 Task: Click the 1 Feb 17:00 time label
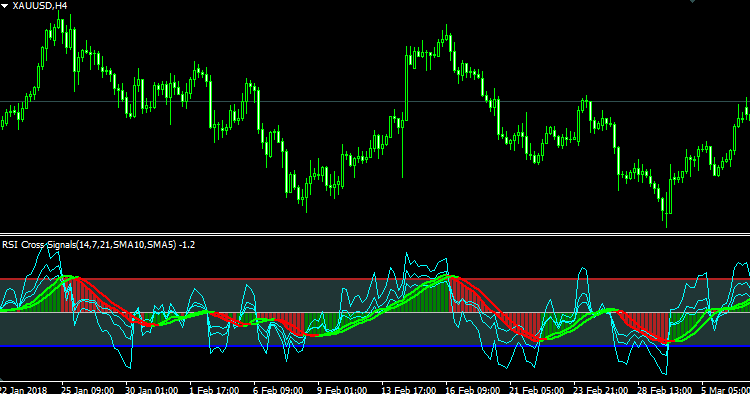214,390
